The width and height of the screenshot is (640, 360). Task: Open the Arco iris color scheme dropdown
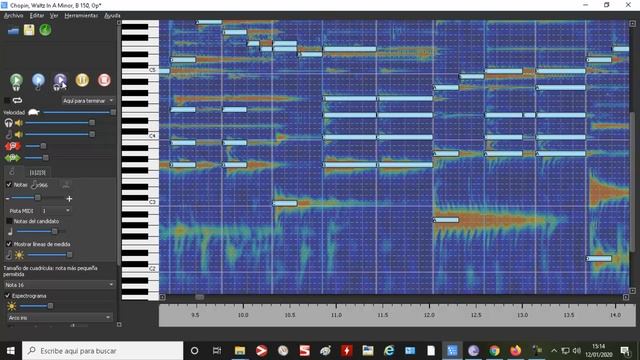pos(60,317)
